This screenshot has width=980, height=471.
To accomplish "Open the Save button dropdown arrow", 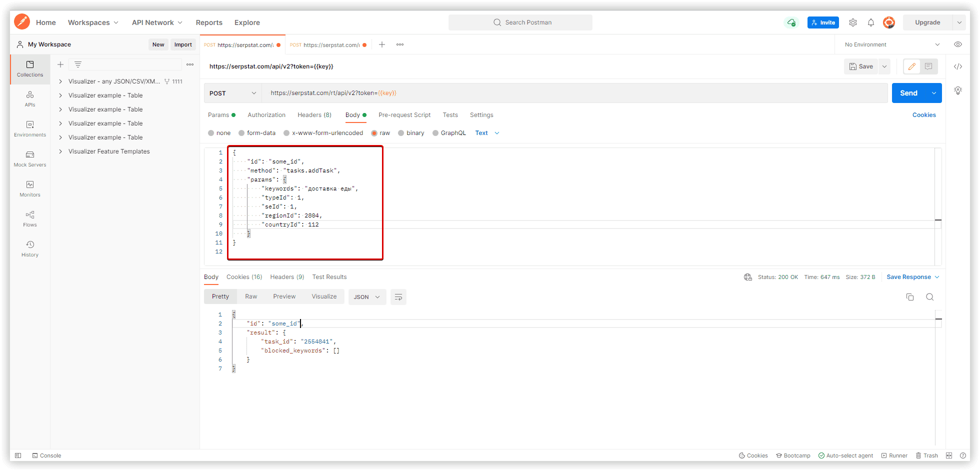I will 884,66.
